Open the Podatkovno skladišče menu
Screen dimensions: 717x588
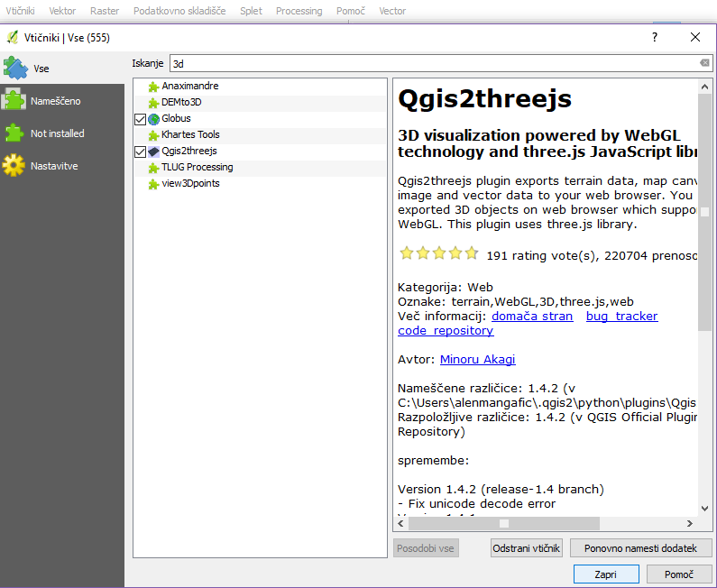pyautogui.click(x=179, y=11)
